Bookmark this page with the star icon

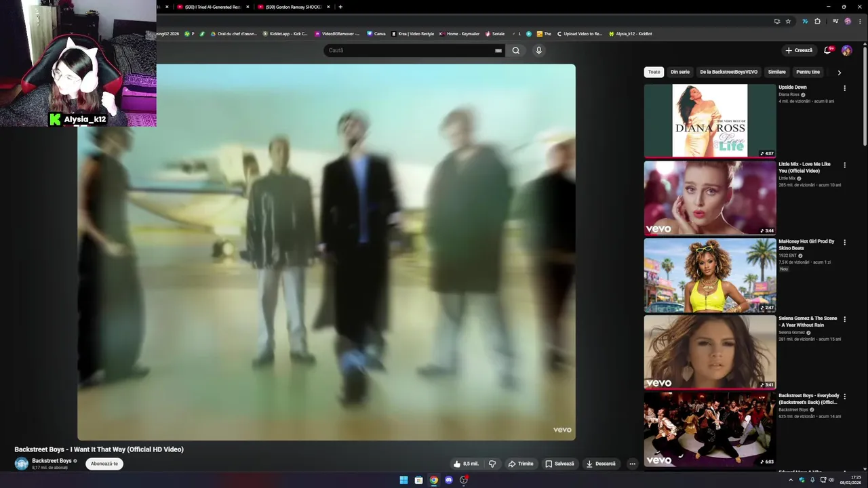(x=788, y=21)
